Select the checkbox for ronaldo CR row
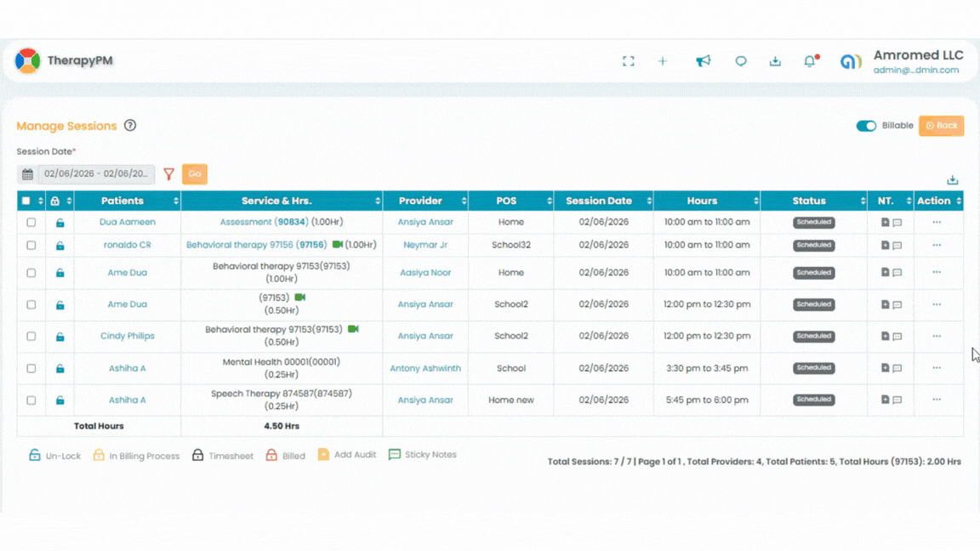 (31, 245)
